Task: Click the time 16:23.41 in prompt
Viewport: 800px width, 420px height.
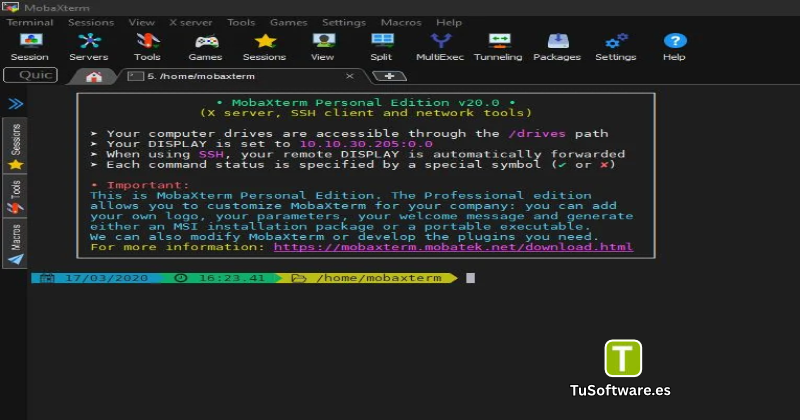Action: [x=232, y=278]
